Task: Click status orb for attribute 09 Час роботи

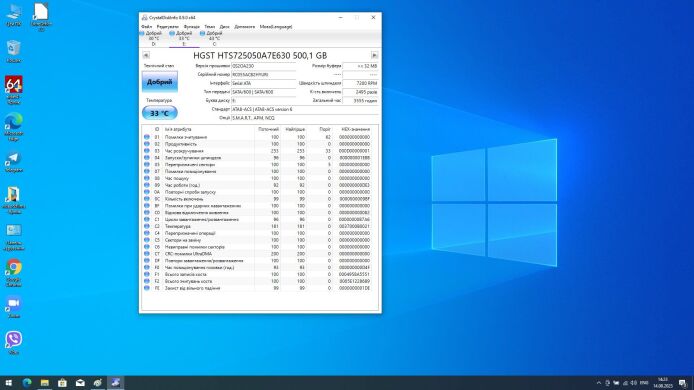Action: (x=147, y=185)
